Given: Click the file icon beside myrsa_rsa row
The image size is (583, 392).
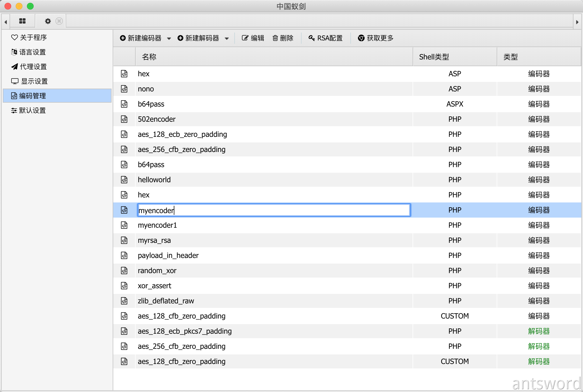Looking at the screenshot, I should (x=124, y=240).
